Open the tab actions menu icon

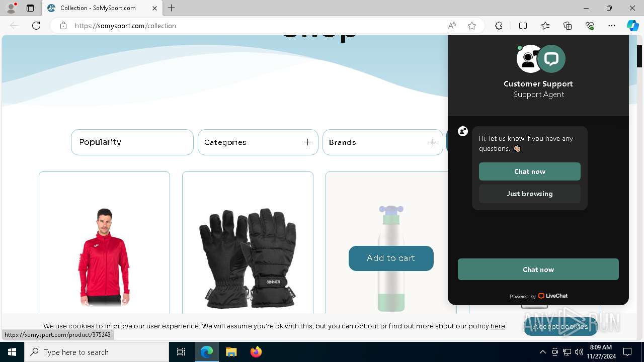click(30, 8)
